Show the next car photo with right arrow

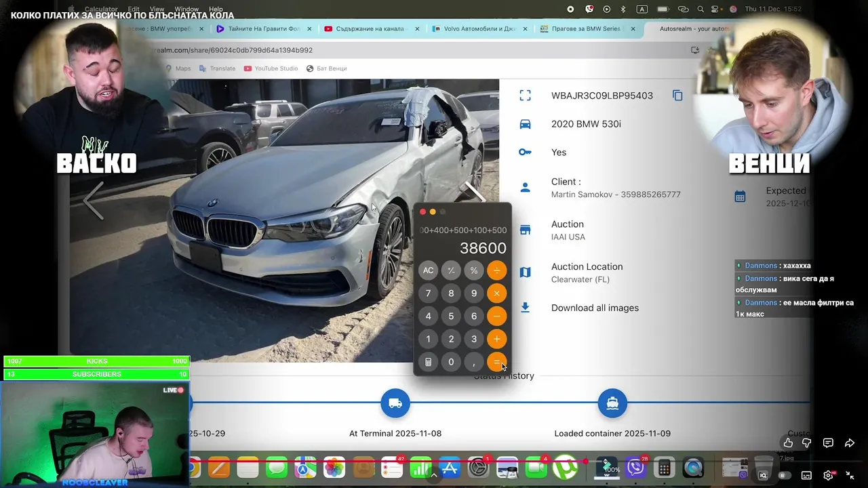pos(475,193)
